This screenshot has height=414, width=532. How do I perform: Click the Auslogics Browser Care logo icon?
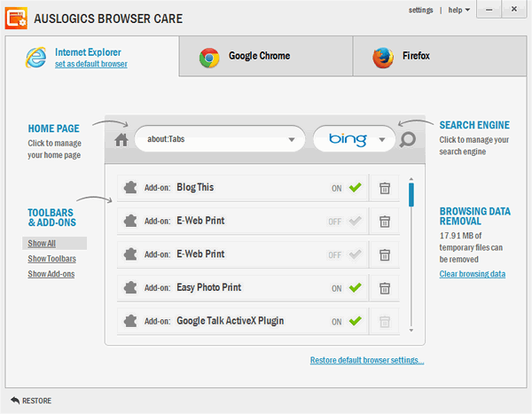click(16, 19)
